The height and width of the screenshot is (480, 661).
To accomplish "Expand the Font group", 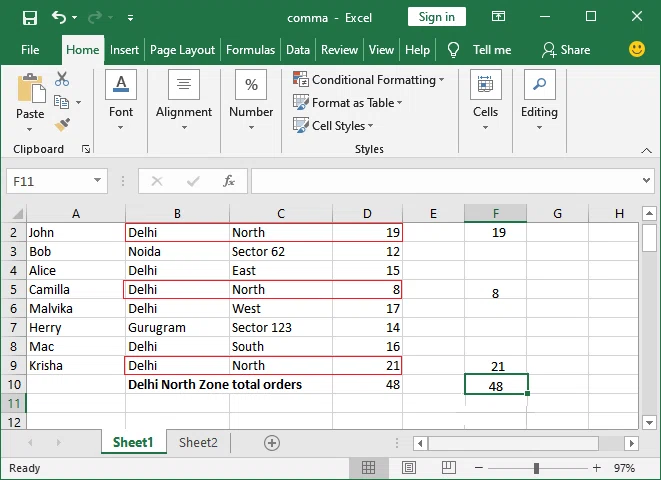I will (x=121, y=100).
